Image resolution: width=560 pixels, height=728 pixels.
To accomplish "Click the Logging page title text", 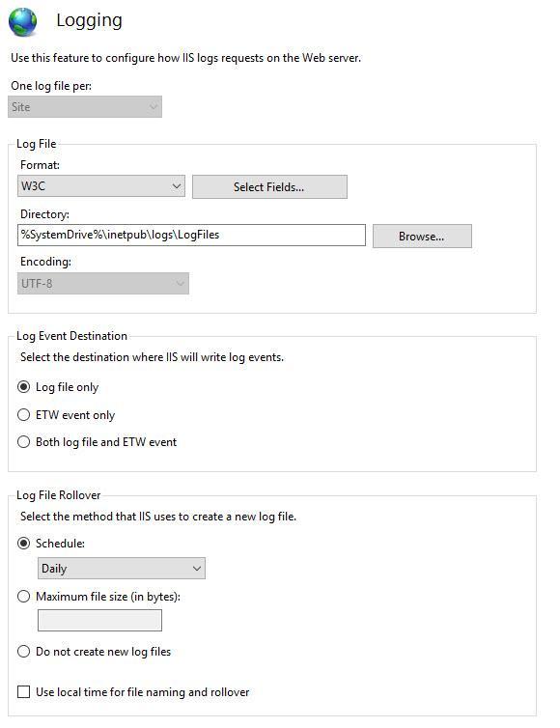I will click(89, 21).
